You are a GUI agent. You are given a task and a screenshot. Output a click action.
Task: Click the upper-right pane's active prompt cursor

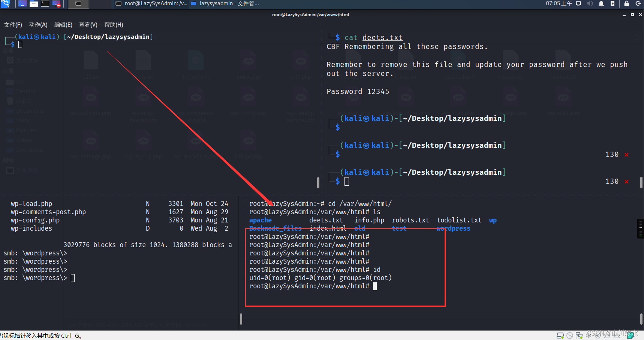point(347,181)
